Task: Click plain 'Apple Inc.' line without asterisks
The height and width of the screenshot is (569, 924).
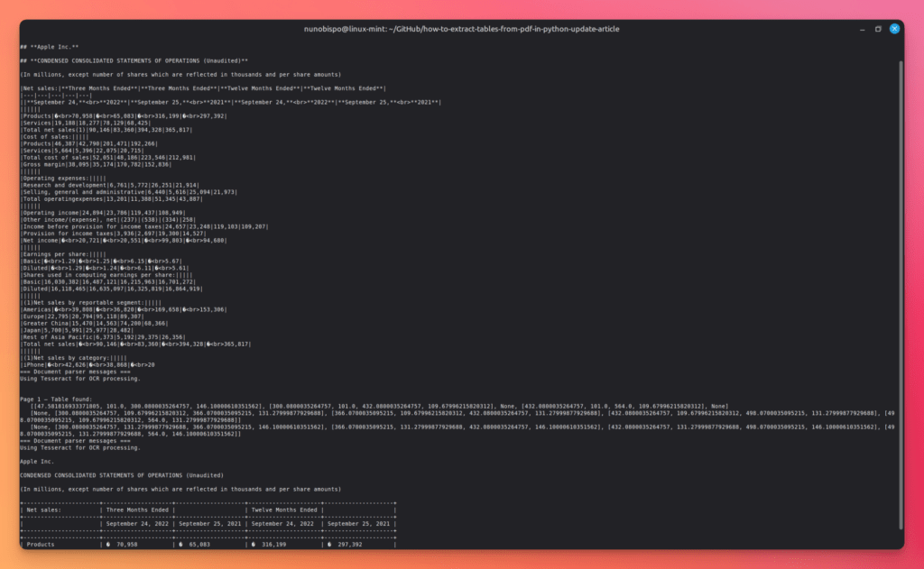Action: click(x=37, y=462)
